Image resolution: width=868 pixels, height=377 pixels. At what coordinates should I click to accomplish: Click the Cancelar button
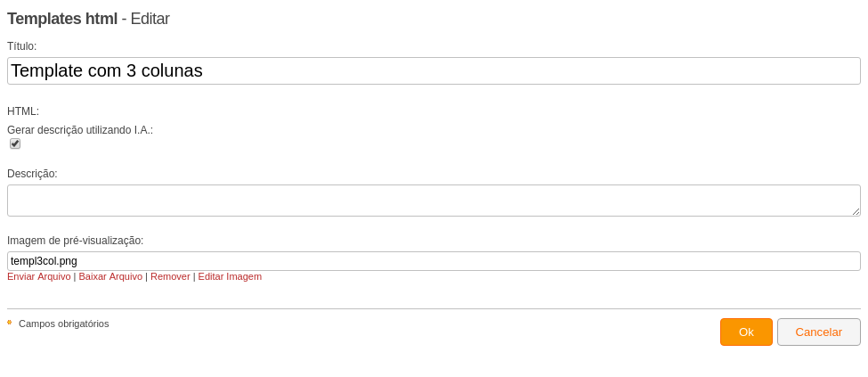pos(819,332)
